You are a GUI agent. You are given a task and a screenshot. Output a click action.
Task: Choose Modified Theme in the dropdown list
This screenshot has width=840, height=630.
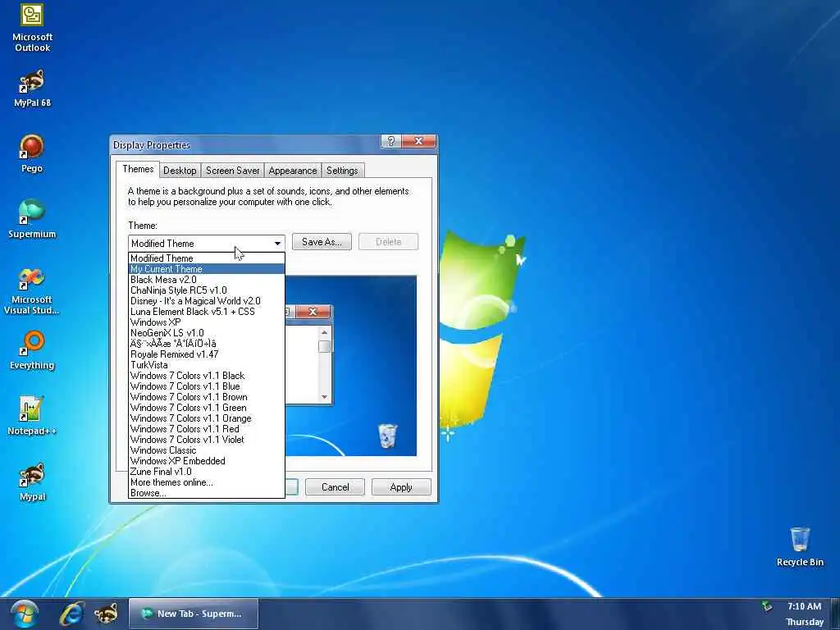click(x=207, y=258)
